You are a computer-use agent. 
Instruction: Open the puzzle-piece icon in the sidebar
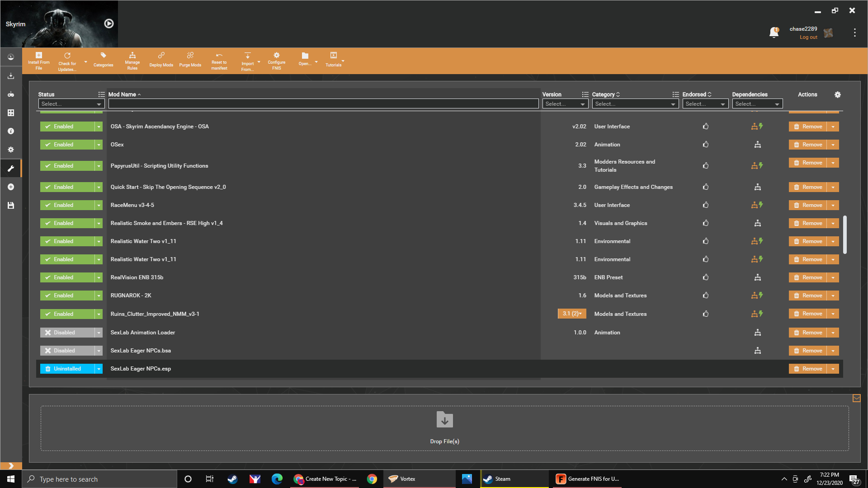pyautogui.click(x=11, y=113)
